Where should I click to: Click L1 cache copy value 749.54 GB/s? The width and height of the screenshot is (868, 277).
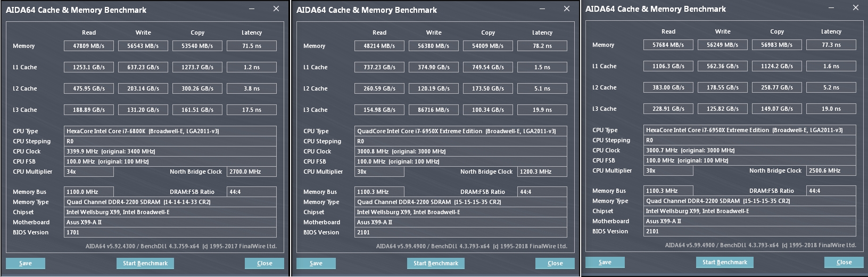pos(488,67)
